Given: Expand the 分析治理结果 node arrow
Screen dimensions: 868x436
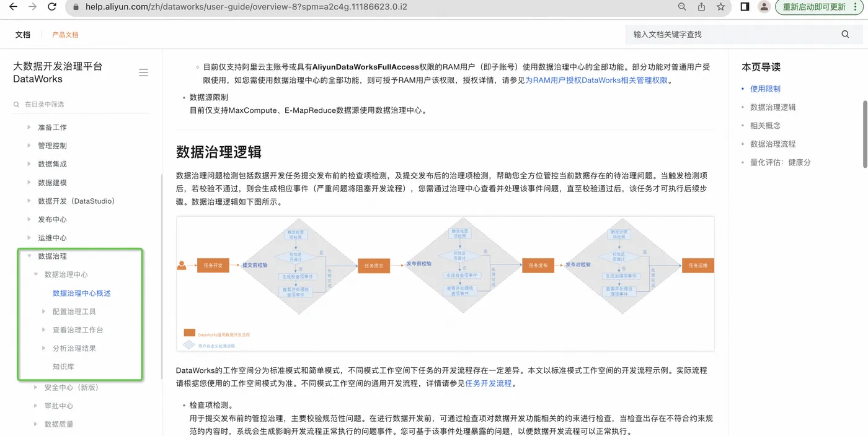Looking at the screenshot, I should click(43, 348).
